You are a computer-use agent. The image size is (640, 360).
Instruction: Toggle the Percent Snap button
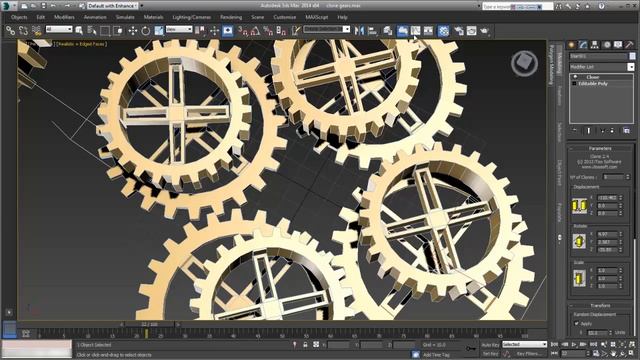click(x=268, y=31)
